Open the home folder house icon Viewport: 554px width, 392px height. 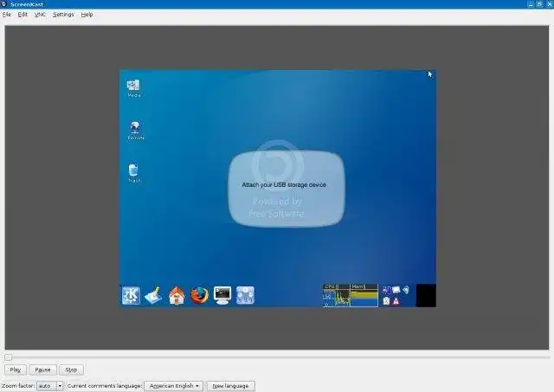(177, 295)
